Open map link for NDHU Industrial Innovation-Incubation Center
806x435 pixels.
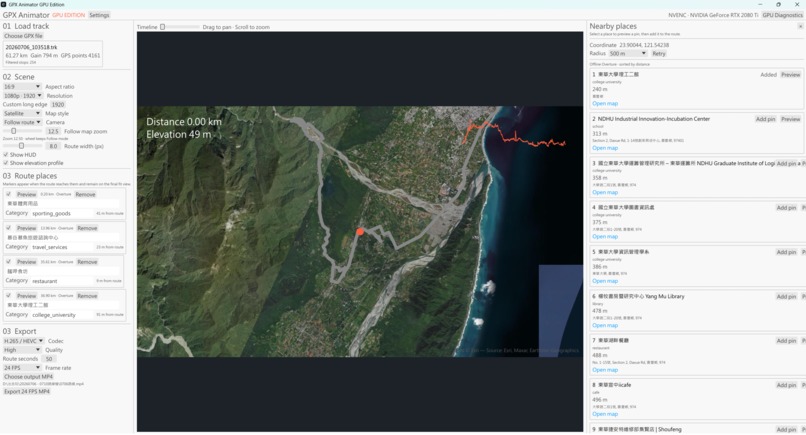(605, 148)
